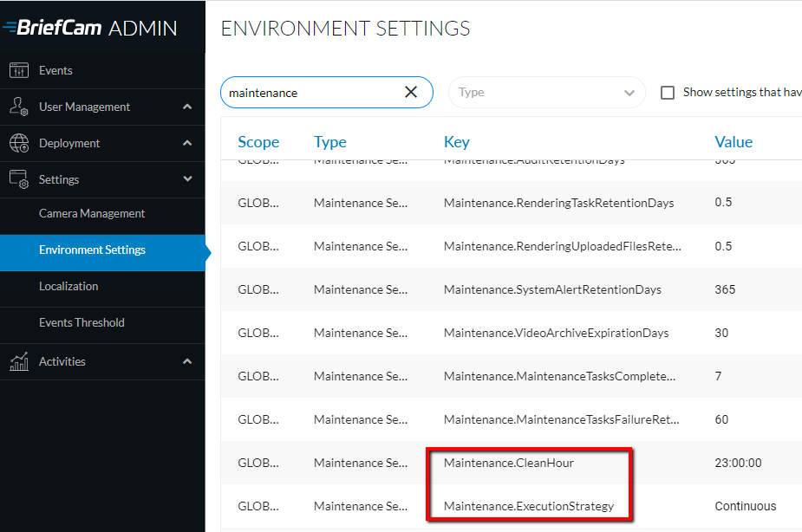Enable the Show settings checkbox
The image size is (802, 532).
[668, 93]
